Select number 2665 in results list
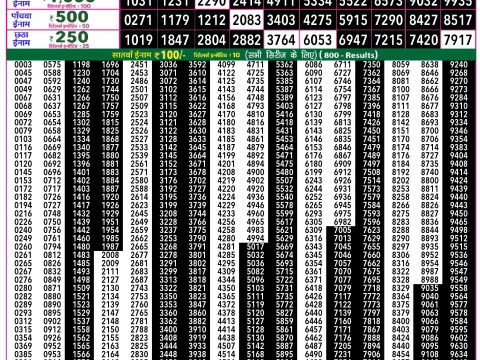This screenshot has width=480, height=360. pos(139,247)
